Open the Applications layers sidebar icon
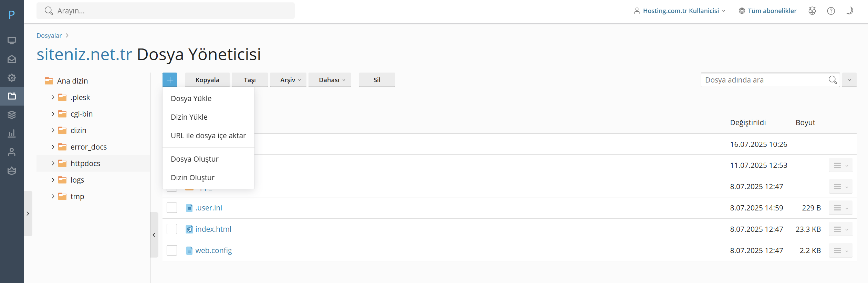868x283 pixels. pos(12,115)
